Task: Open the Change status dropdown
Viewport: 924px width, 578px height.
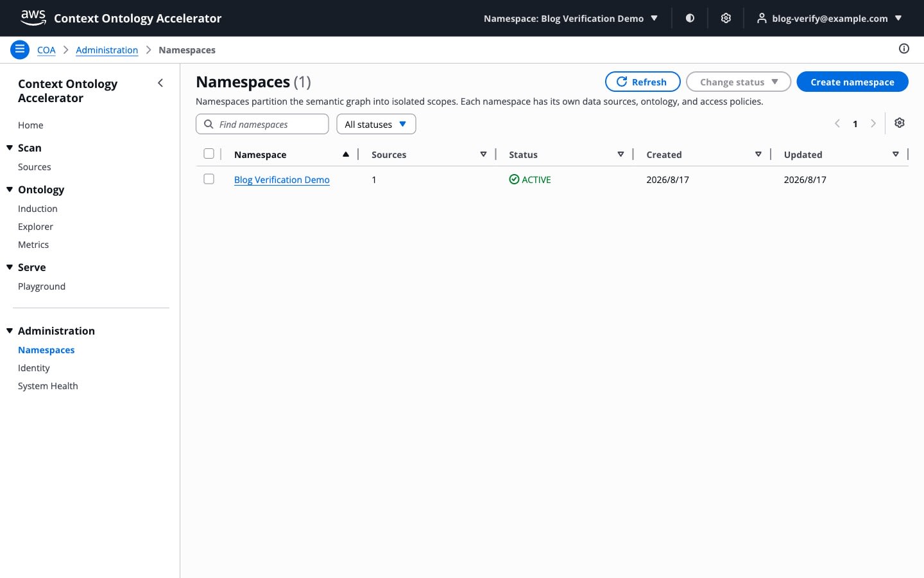Action: tap(739, 82)
